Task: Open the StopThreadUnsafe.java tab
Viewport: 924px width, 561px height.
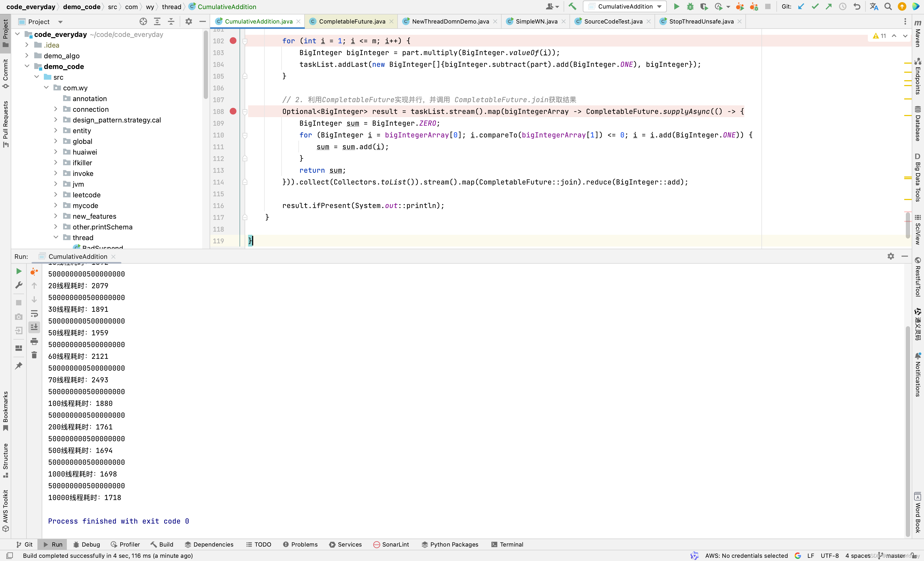Action: click(x=701, y=21)
